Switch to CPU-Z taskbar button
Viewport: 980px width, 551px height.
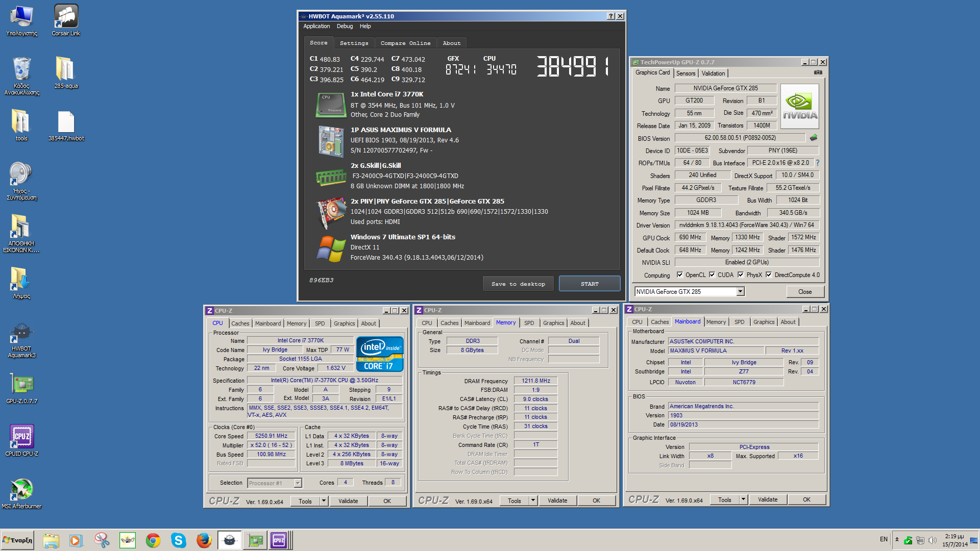pyautogui.click(x=280, y=540)
